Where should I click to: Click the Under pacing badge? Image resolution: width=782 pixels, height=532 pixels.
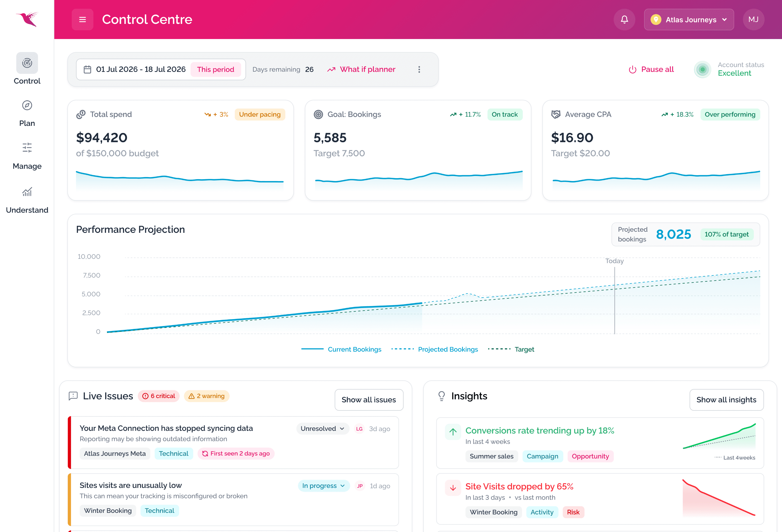(x=260, y=114)
